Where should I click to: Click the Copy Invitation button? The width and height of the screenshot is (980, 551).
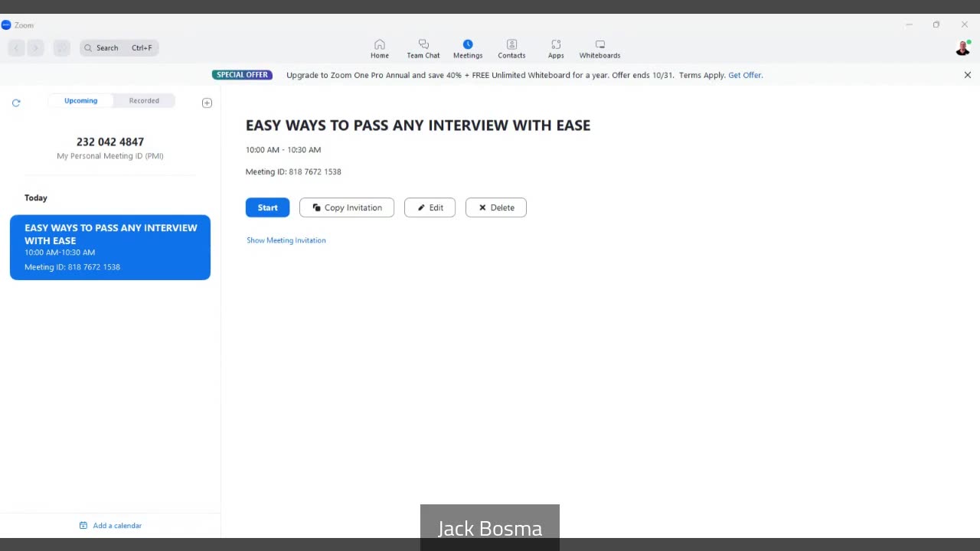point(347,207)
